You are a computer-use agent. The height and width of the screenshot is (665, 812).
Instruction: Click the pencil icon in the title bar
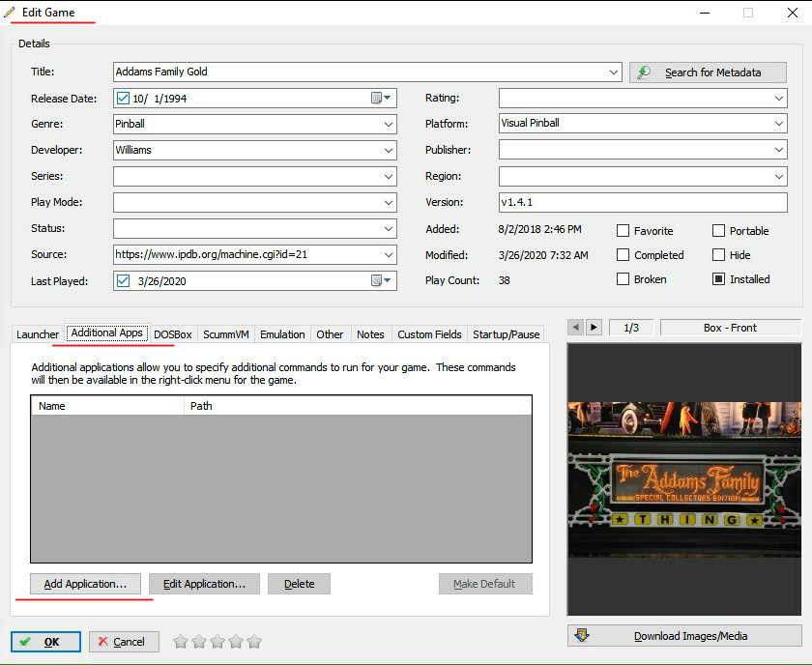coord(10,12)
